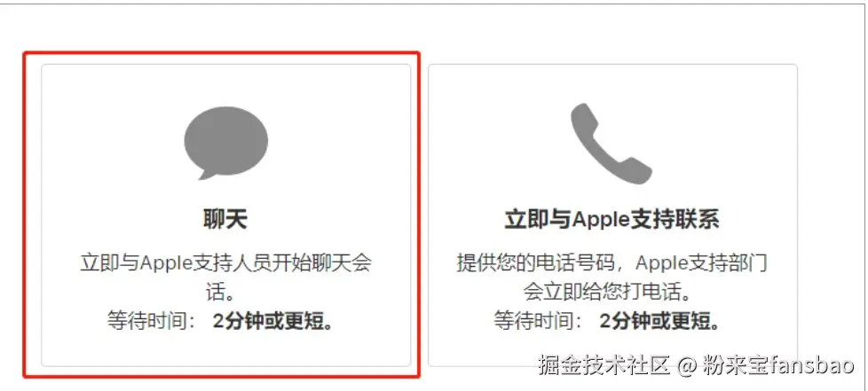Viewport: 868px width, 391px height.
Task: Click bold 2分钟或更短 in phone card
Action: (655, 321)
